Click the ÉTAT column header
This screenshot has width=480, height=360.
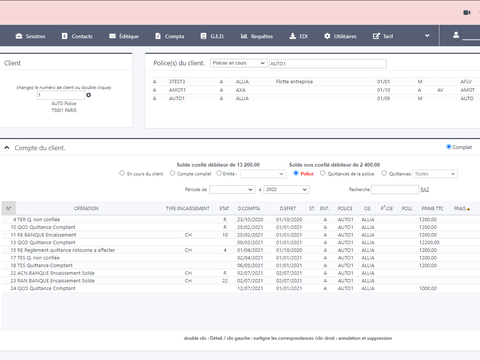224,208
